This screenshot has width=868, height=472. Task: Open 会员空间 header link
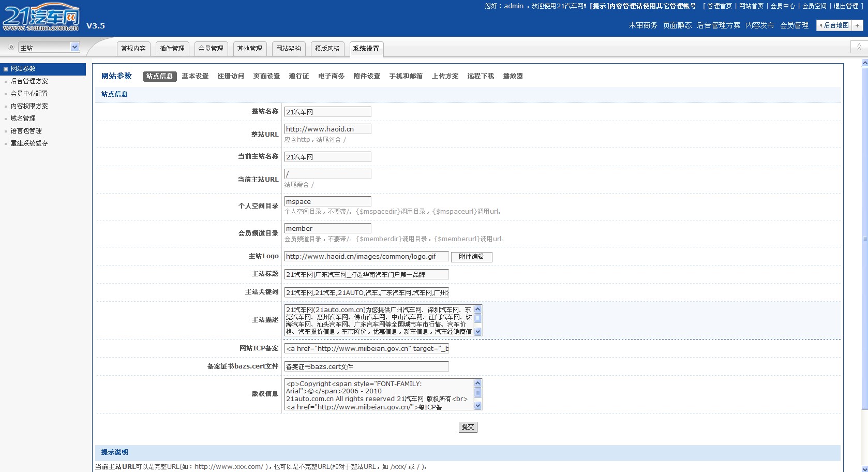click(x=814, y=6)
